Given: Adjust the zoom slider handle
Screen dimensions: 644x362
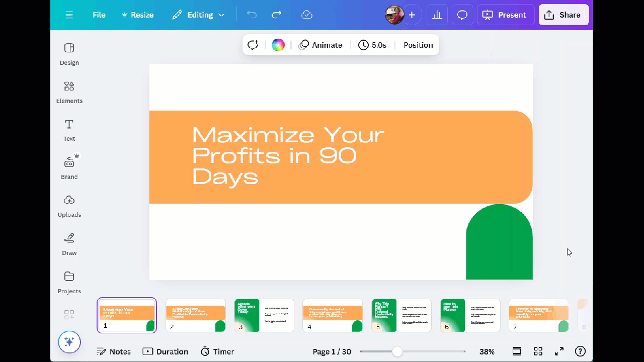Looking at the screenshot, I should [397, 351].
